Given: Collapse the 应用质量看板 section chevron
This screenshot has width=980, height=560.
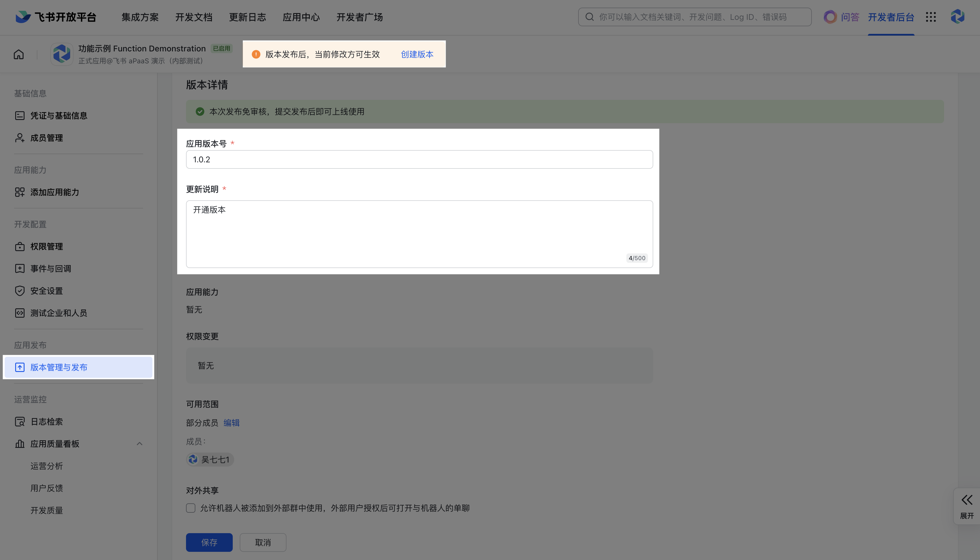Looking at the screenshot, I should tap(140, 444).
